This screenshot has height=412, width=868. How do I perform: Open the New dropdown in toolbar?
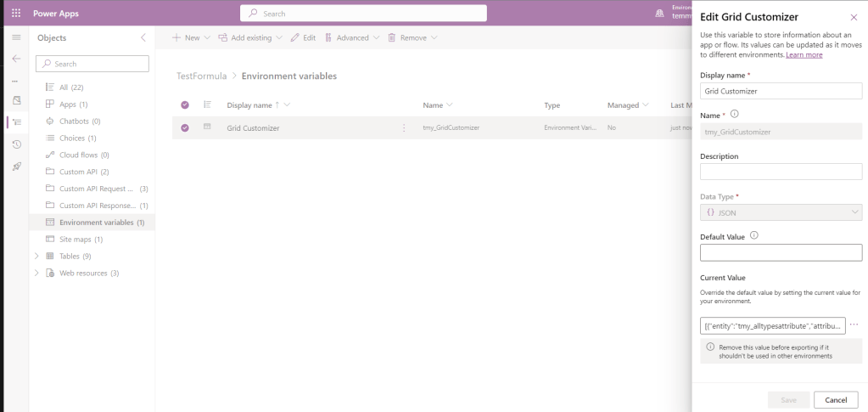coord(191,37)
